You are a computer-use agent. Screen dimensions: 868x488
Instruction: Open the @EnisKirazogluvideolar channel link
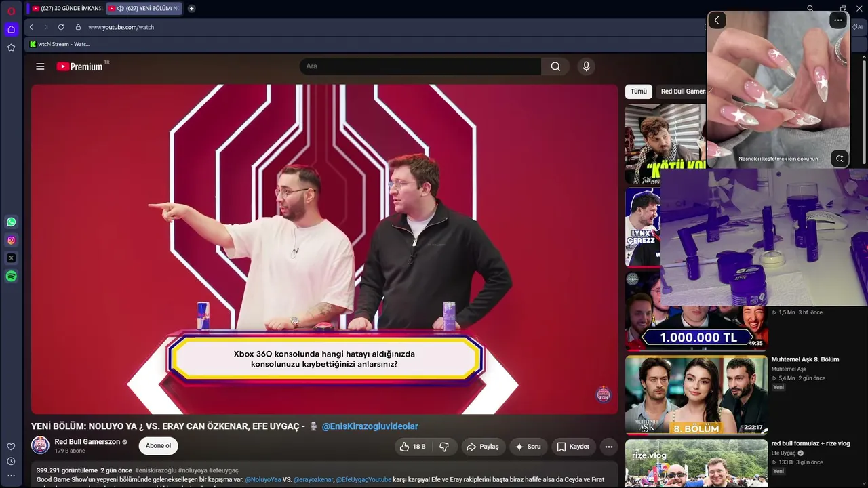370,426
